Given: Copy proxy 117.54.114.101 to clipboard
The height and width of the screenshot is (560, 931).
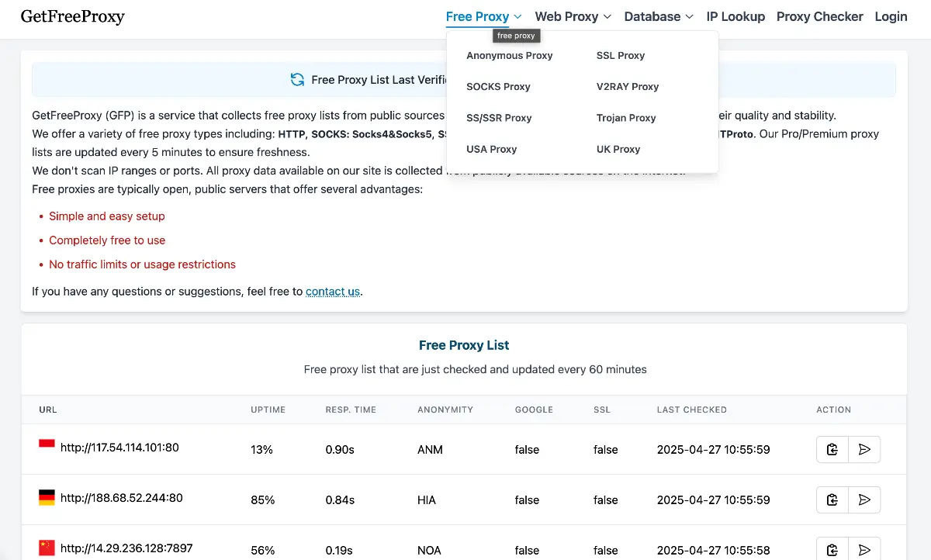Looking at the screenshot, I should [832, 449].
